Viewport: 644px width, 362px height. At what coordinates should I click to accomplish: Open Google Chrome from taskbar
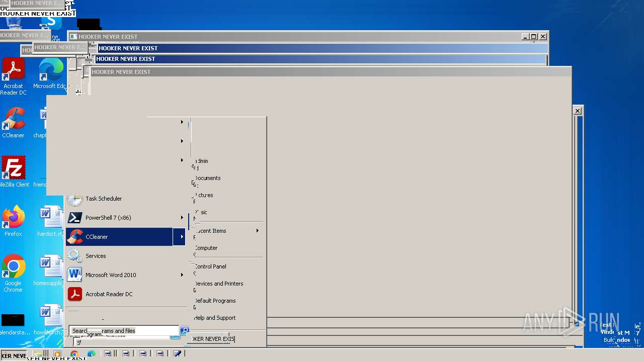tap(74, 354)
